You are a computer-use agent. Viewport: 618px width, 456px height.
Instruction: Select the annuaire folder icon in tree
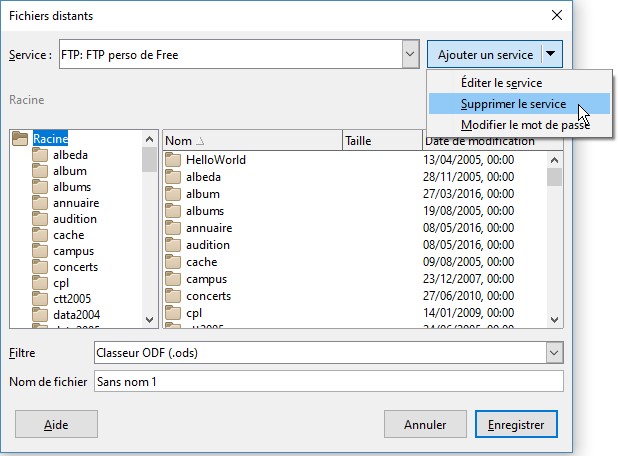pos(40,203)
